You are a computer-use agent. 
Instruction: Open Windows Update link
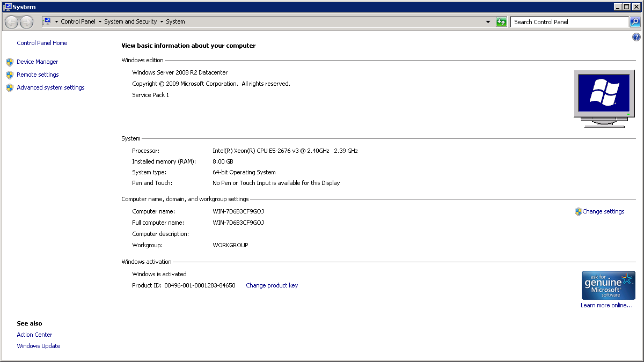tap(39, 346)
